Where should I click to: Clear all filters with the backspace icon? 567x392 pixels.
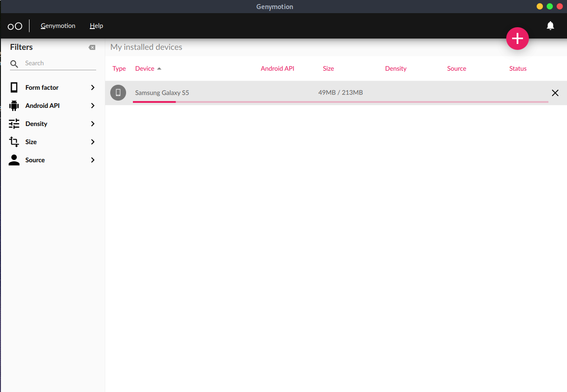coord(92,47)
